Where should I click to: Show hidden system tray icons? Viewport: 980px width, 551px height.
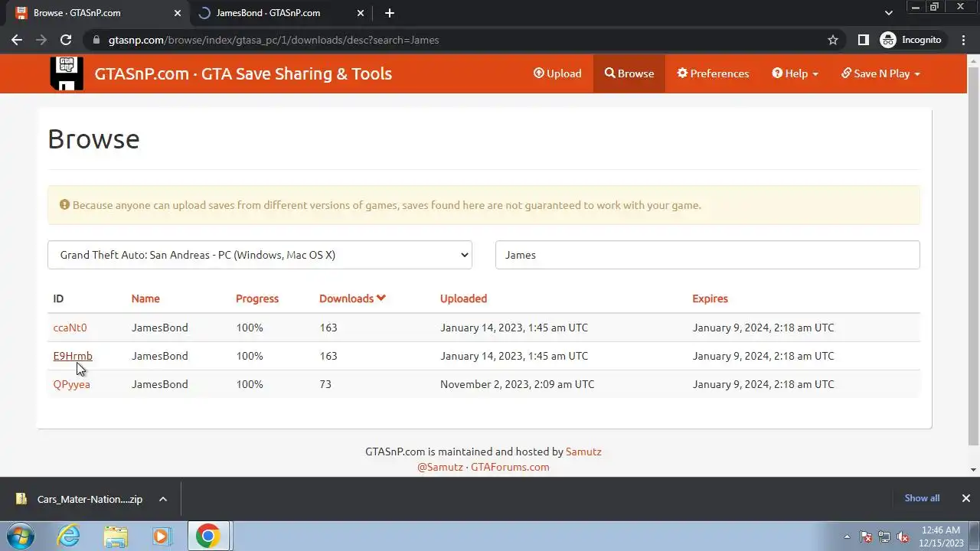pos(847,536)
